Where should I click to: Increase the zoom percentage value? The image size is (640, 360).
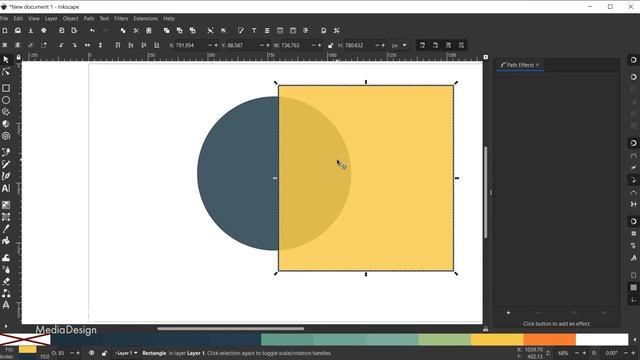pos(584,353)
